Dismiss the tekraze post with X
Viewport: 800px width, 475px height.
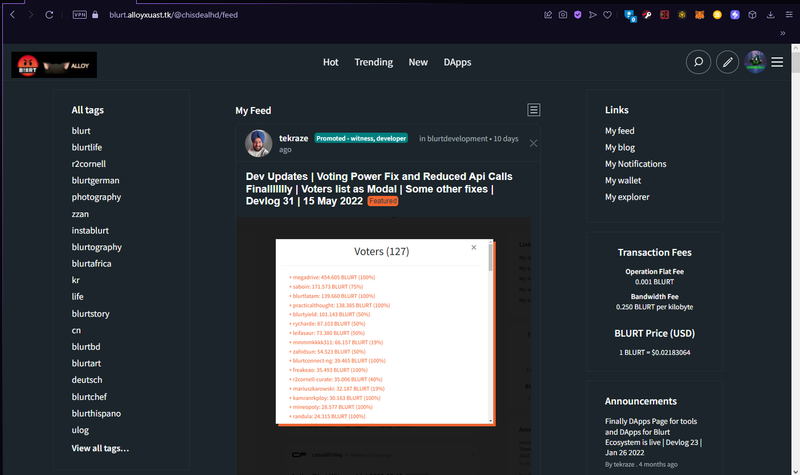(x=533, y=143)
